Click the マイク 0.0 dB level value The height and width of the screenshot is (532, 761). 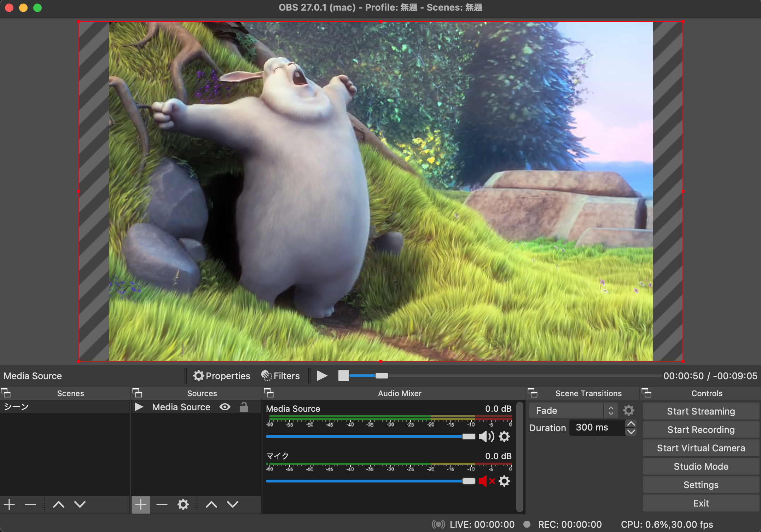[498, 456]
